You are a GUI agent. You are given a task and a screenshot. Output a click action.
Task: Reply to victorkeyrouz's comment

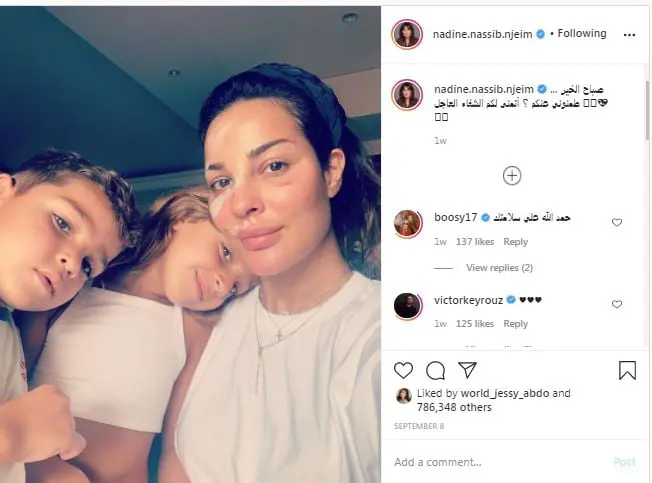point(516,324)
